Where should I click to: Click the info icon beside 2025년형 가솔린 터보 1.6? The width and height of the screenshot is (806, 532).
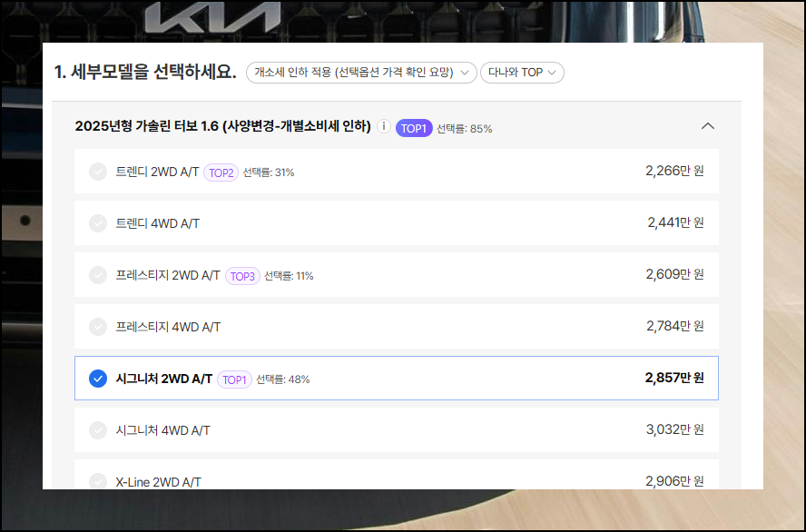pos(383,126)
